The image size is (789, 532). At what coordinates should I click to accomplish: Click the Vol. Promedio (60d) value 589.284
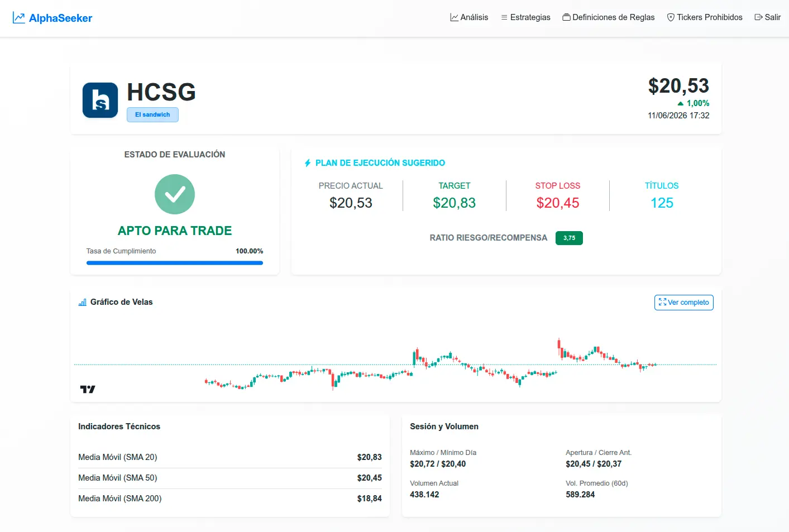tap(580, 495)
